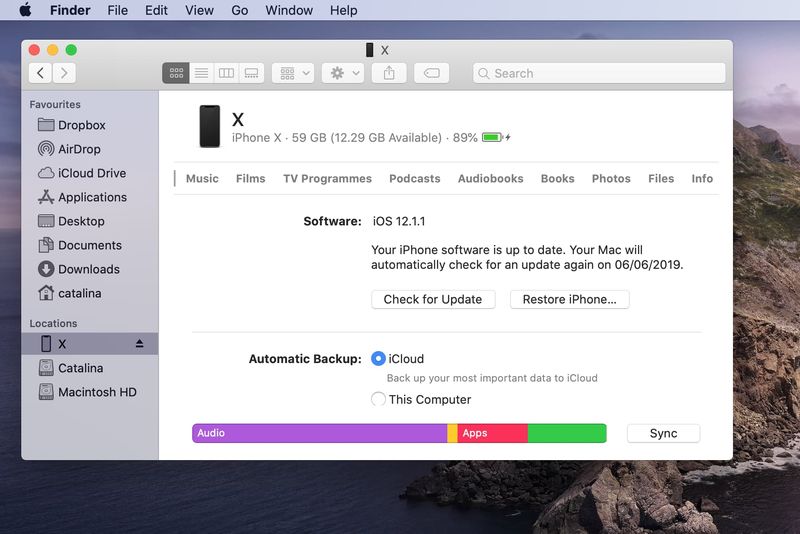Viewport: 800px width, 534px height.
Task: Open AirDrop in sidebar
Action: pos(90,149)
